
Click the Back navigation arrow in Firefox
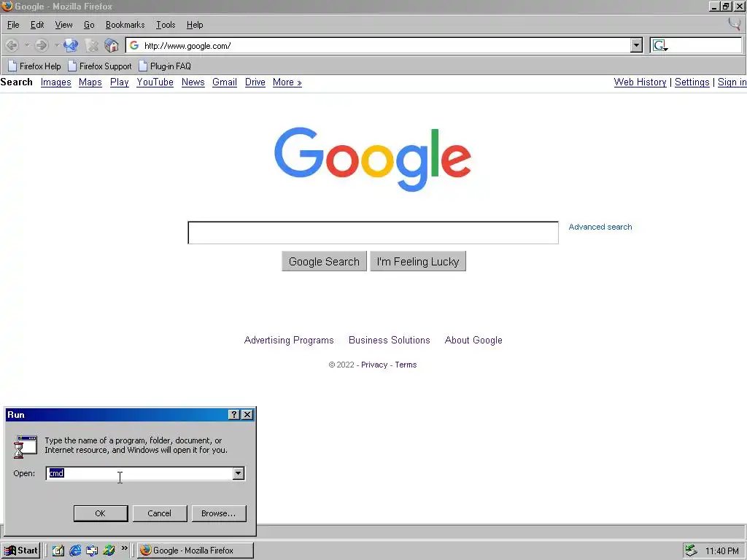point(12,46)
